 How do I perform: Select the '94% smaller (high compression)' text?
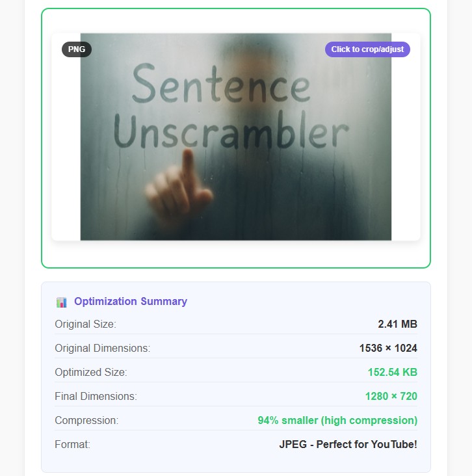point(337,420)
